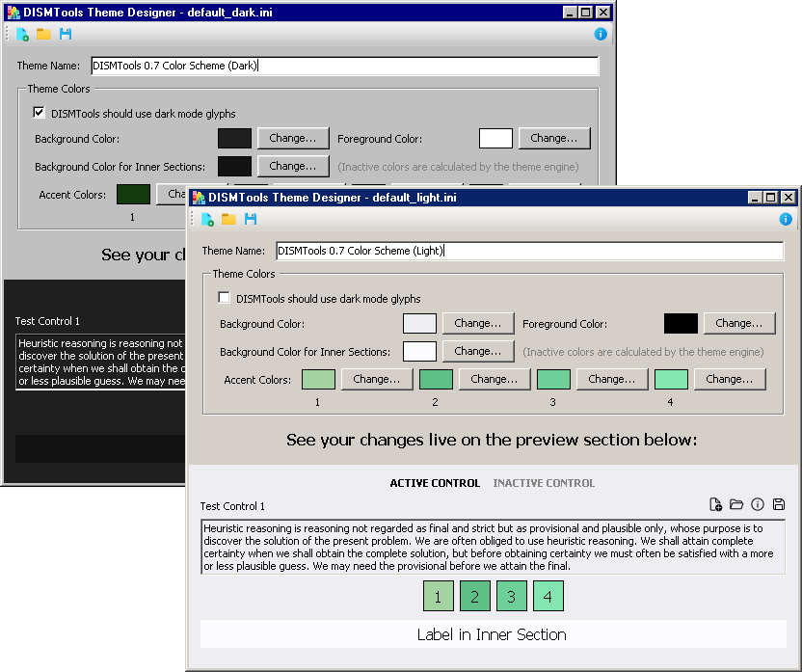802x672 pixels.
Task: Click the New theme icon in the light window toolbar
Action: click(207, 220)
